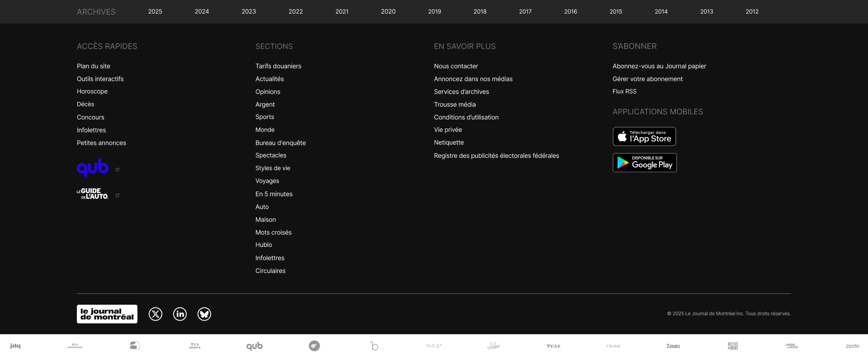Click the Google Play download badge
Screen dimensions: 868x358
[645, 163]
